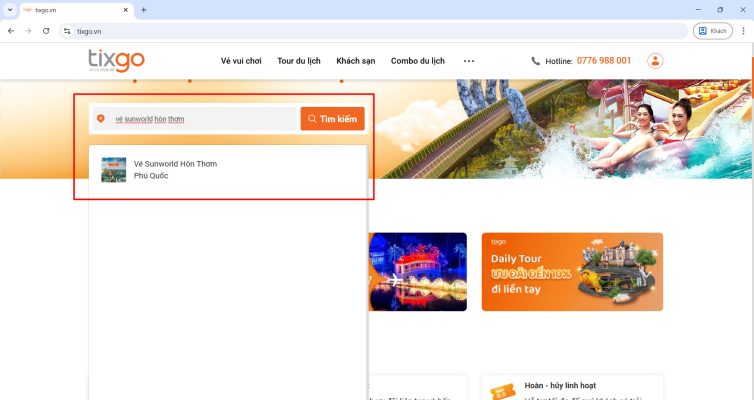This screenshot has width=754, height=400.
Task: Open the tab search dropdown arrow
Action: (10, 10)
